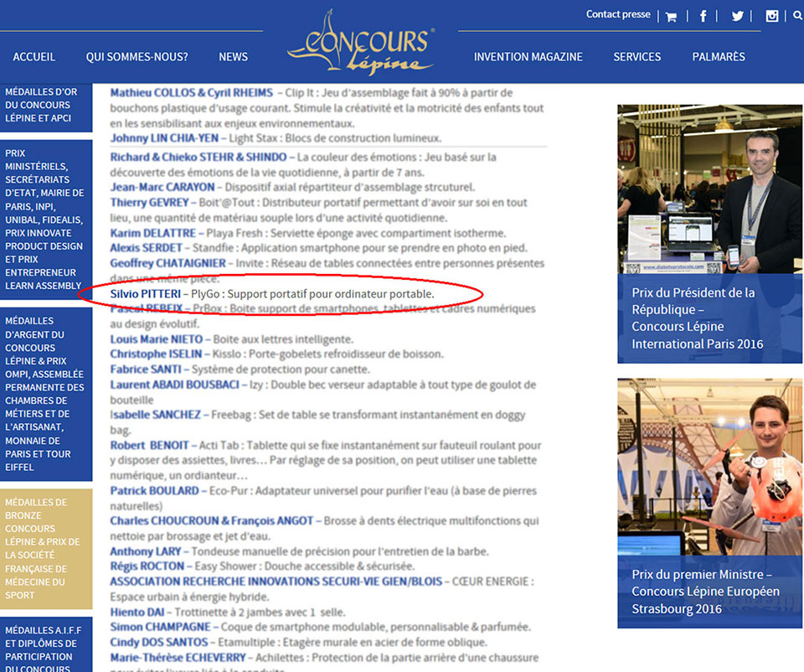Click the name Jean-Marc CARAYON

pyautogui.click(x=162, y=187)
